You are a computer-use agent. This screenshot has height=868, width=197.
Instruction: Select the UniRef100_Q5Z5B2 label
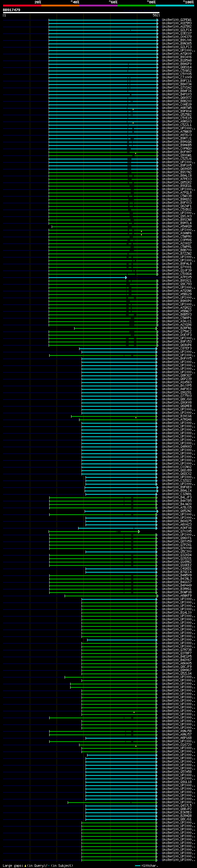[x=177, y=115]
